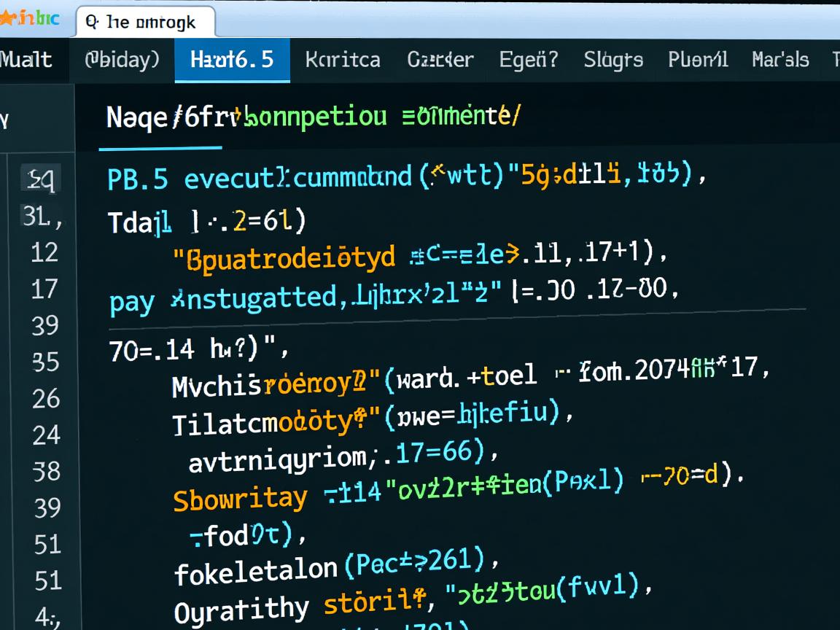The width and height of the screenshot is (840, 630).
Task: Open the Koritca tab
Action: coord(343,60)
